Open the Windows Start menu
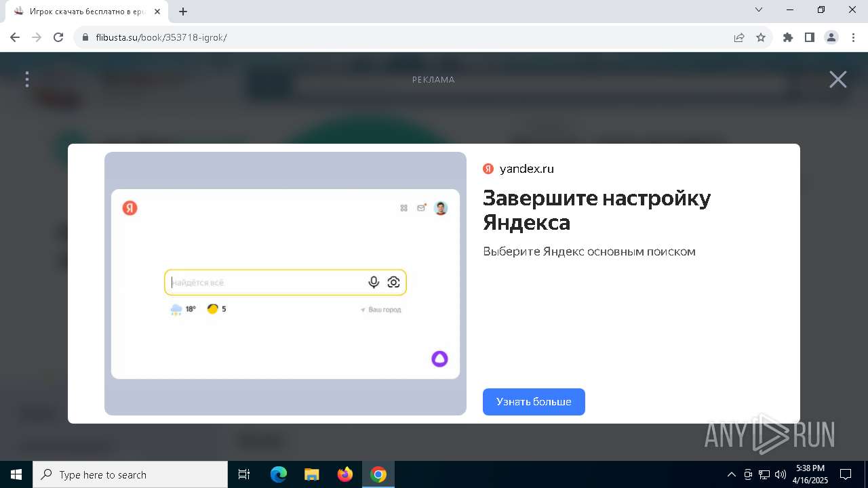The height and width of the screenshot is (488, 868). pyautogui.click(x=16, y=474)
